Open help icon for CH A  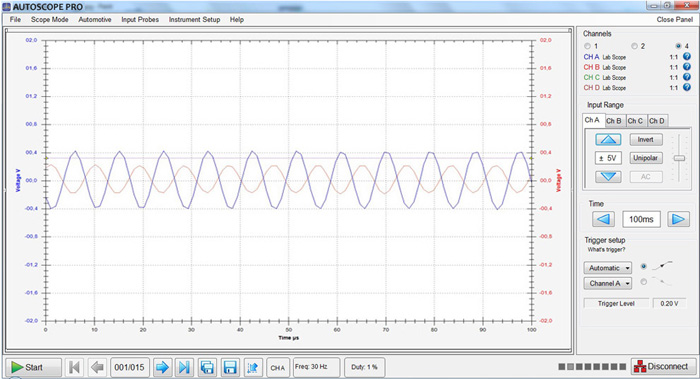point(687,57)
